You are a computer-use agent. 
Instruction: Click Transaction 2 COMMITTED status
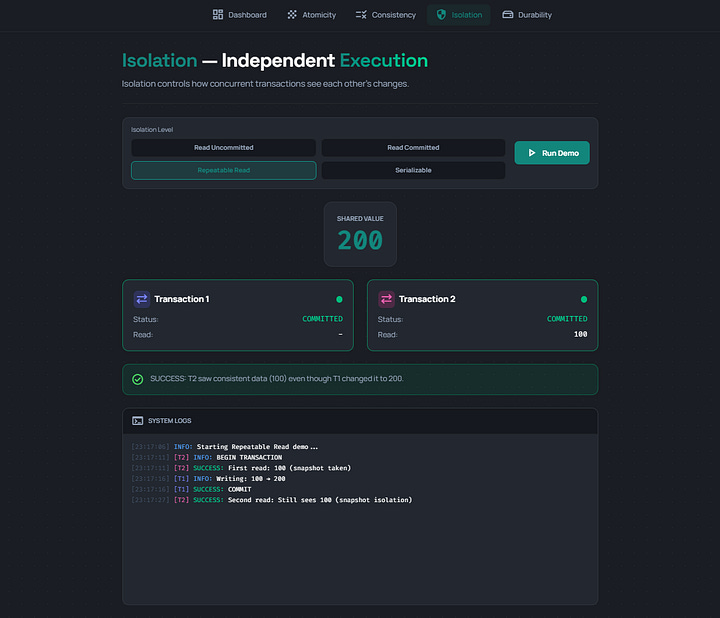point(567,319)
